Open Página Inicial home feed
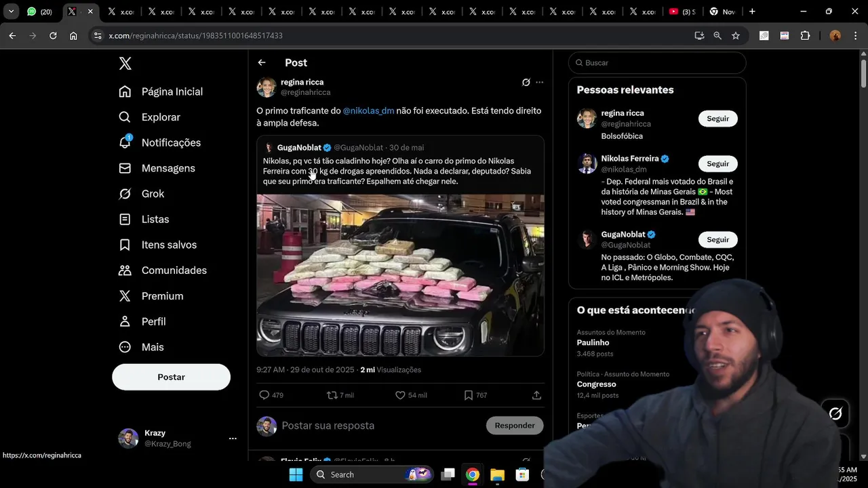 click(161, 91)
